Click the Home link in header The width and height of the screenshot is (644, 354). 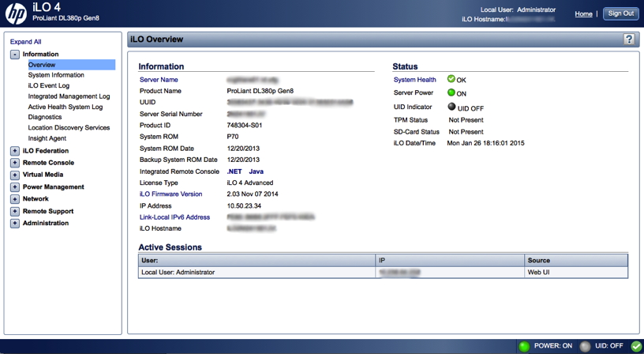pyautogui.click(x=583, y=13)
